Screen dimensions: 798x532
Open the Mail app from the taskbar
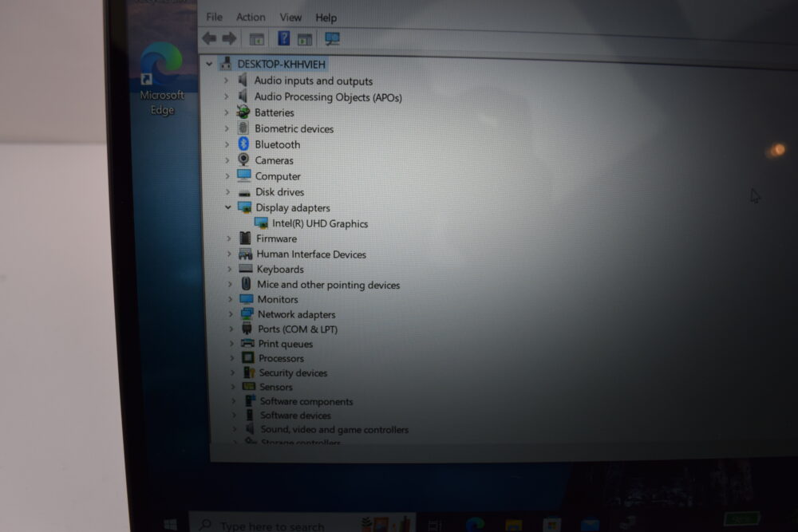[x=591, y=524]
